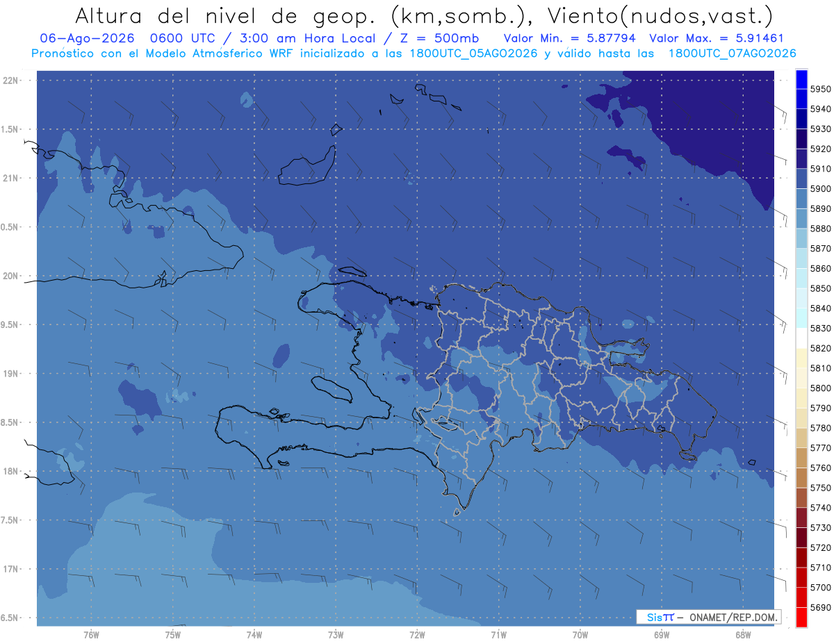Click the '22N' latitude label

[10, 81]
